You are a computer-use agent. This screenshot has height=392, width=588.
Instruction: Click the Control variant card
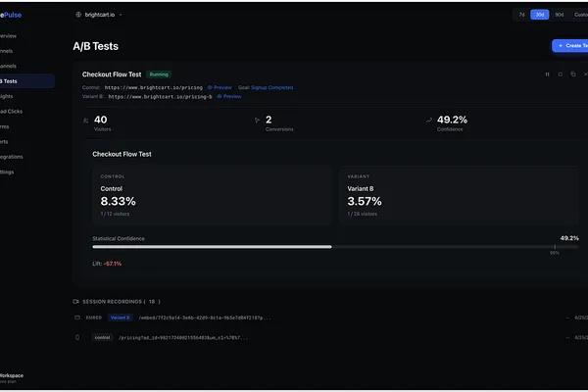(x=213, y=195)
